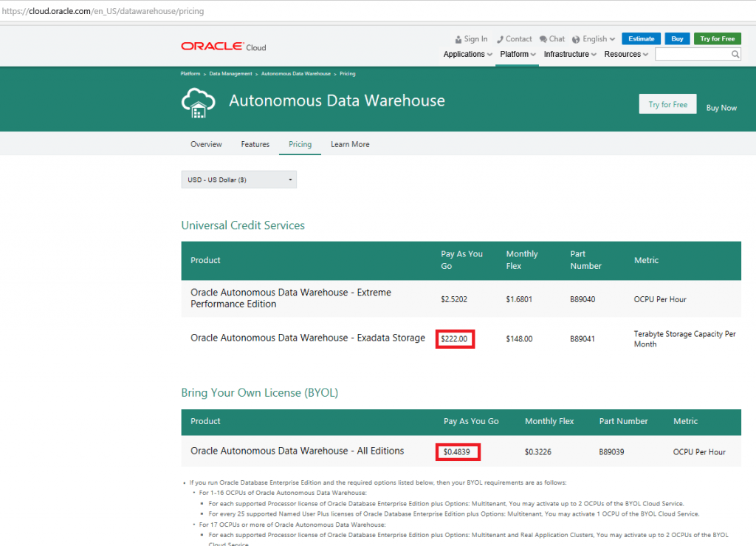Click the green Try for Free button in header
756x546 pixels.
(x=717, y=38)
